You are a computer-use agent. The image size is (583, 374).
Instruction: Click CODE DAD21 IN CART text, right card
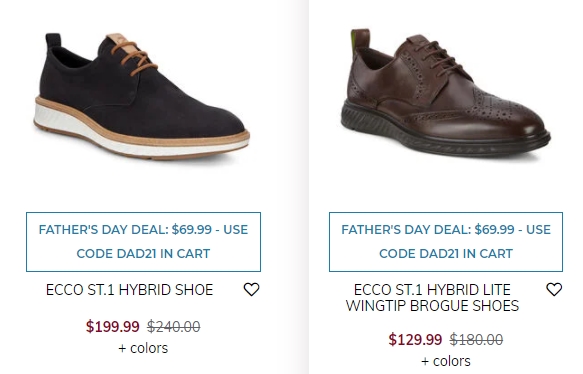click(446, 254)
